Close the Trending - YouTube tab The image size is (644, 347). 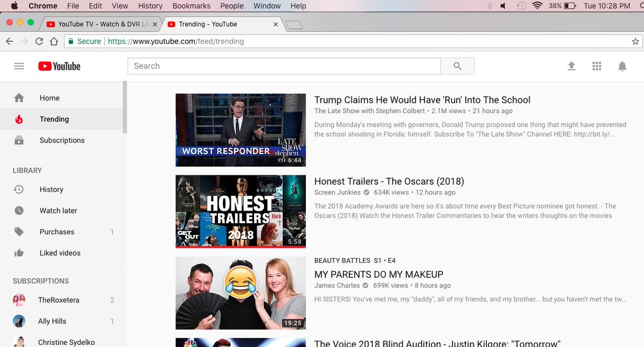[x=276, y=24]
